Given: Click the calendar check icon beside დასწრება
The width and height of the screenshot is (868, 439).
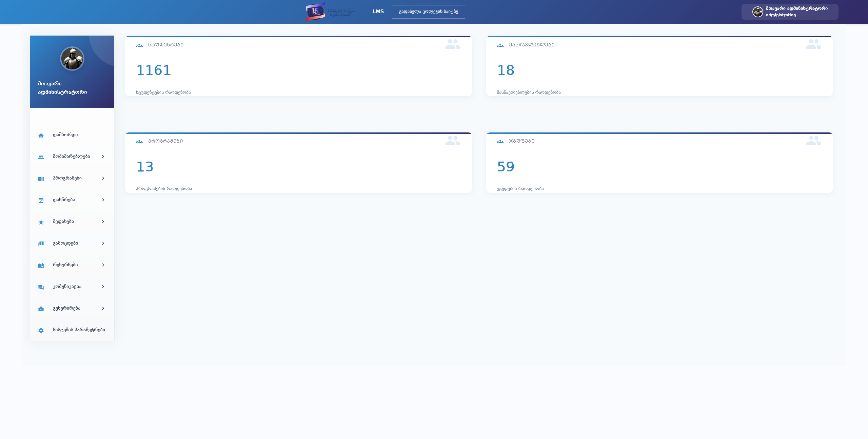Looking at the screenshot, I should click(x=41, y=200).
